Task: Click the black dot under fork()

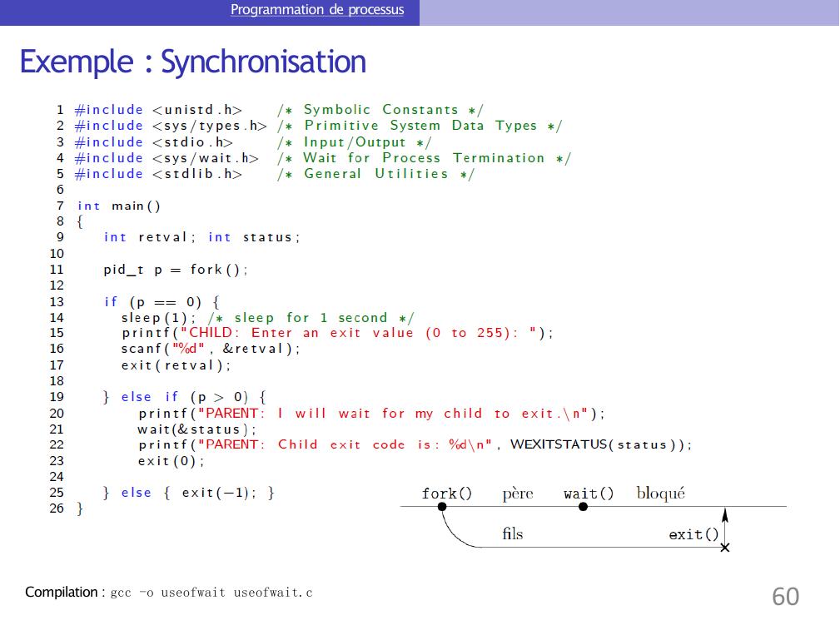Action: click(442, 507)
